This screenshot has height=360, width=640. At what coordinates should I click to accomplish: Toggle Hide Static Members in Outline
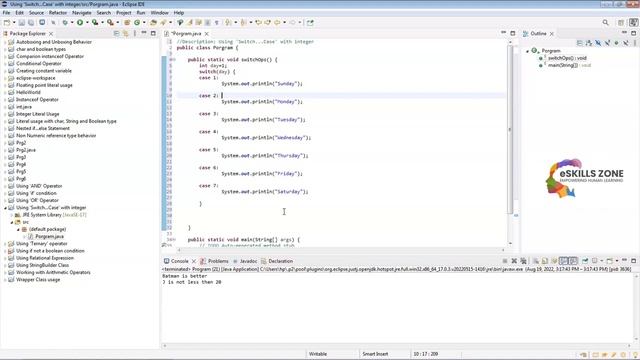click(607, 42)
